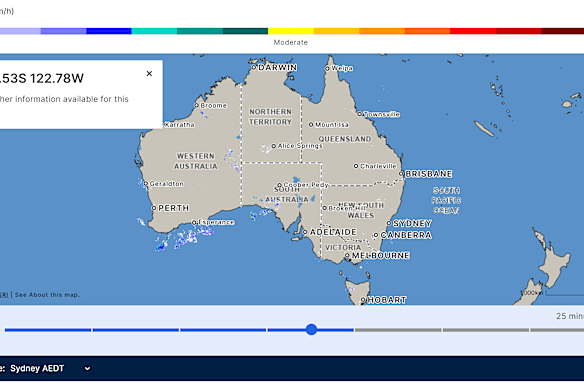The height and width of the screenshot is (389, 584).
Task: Click the first blue timeline segment
Action: [x=48, y=330]
